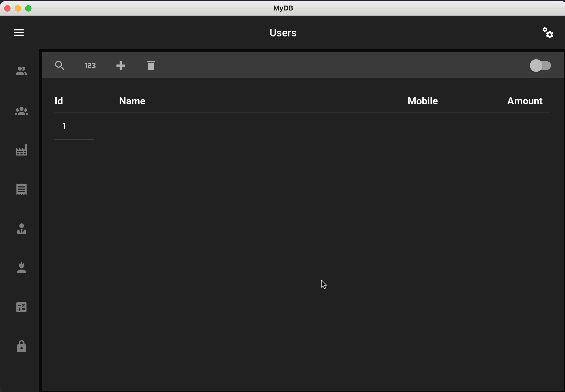Open the Factory section in the sidebar
The height and width of the screenshot is (392, 565).
pyautogui.click(x=22, y=150)
